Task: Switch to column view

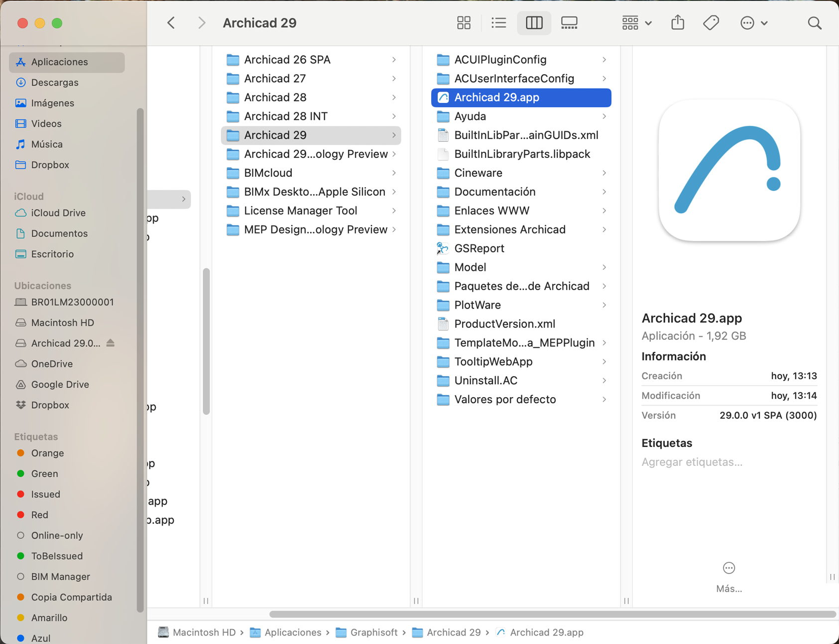Action: pyautogui.click(x=534, y=23)
